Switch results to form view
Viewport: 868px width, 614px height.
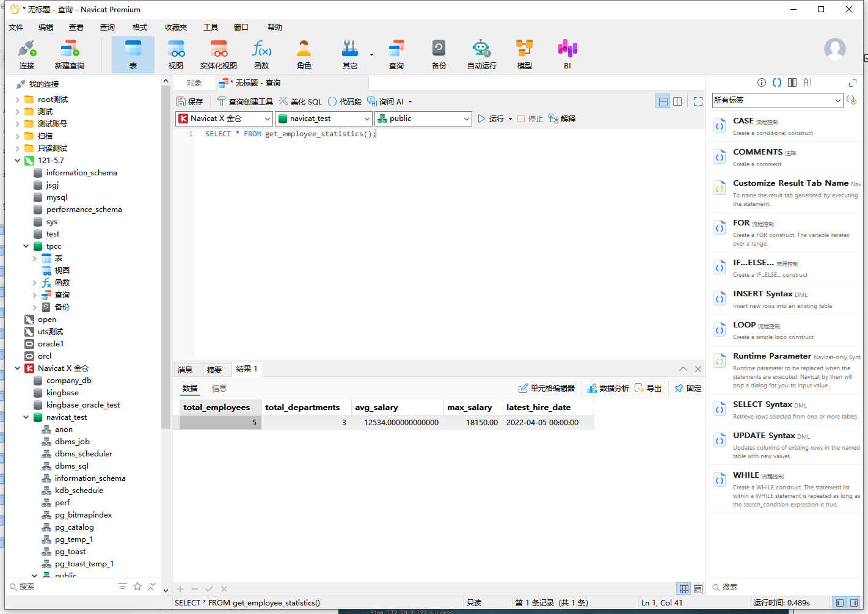click(698, 589)
